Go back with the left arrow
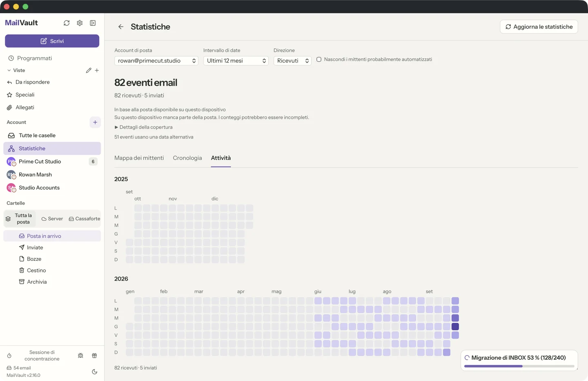 [x=121, y=27]
